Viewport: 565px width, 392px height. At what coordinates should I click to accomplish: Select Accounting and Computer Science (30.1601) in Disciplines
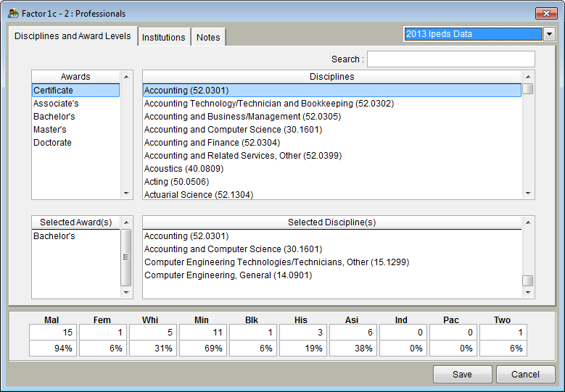click(x=332, y=129)
